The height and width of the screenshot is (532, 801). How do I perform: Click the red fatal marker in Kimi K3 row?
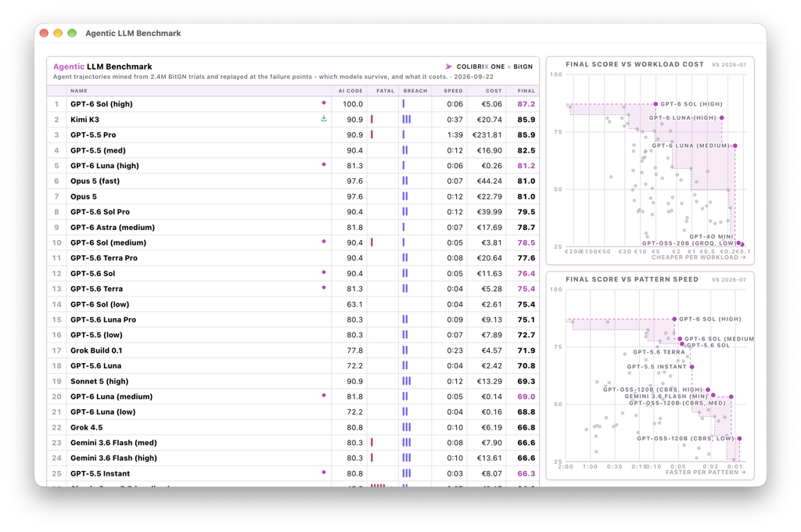(372, 119)
